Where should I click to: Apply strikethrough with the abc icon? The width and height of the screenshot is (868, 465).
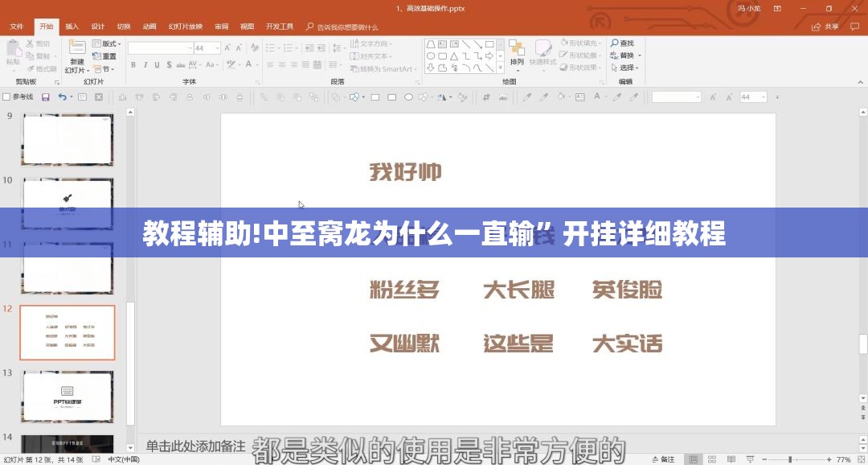181,65
